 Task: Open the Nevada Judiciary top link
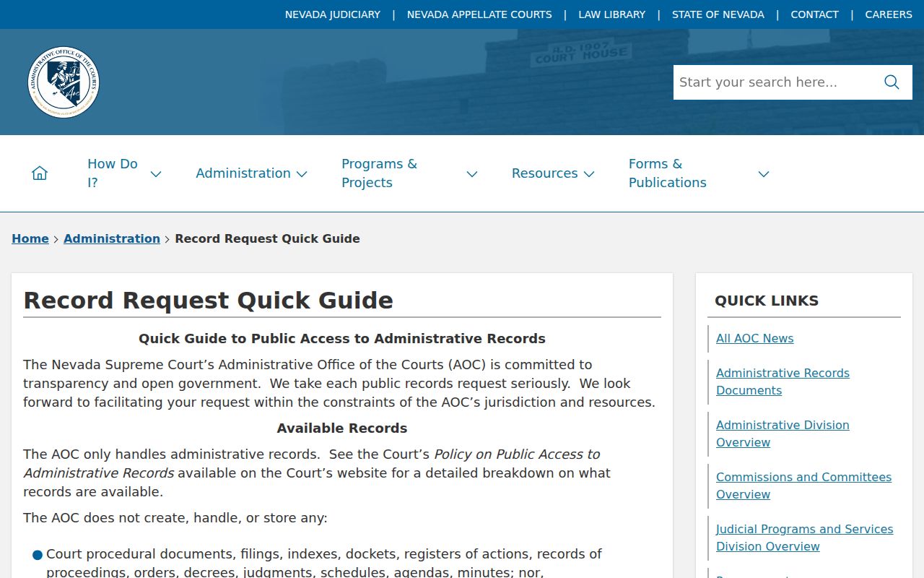(333, 14)
